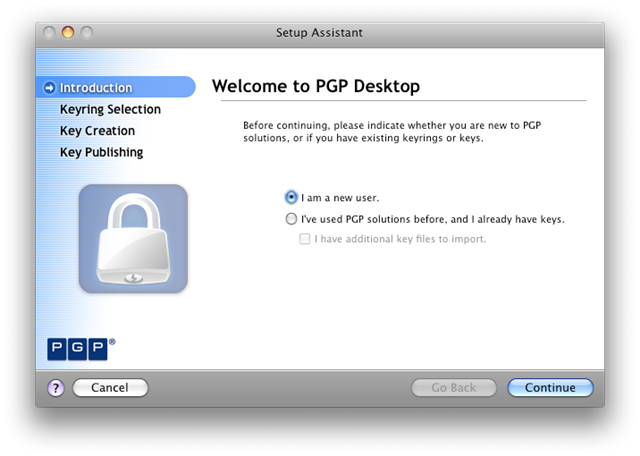This screenshot has height=456, width=640.
Task: Go to the Keyring Selection step
Action: click(110, 109)
